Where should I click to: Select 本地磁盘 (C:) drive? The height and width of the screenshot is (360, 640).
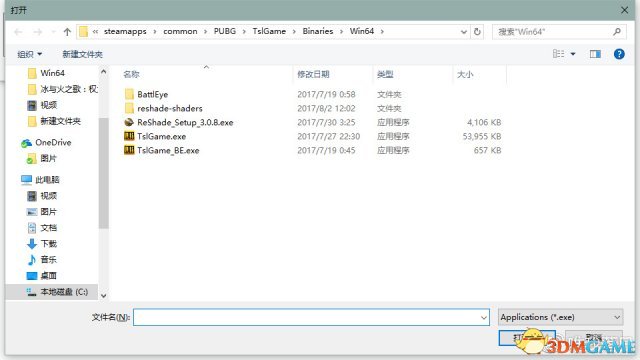point(64,292)
